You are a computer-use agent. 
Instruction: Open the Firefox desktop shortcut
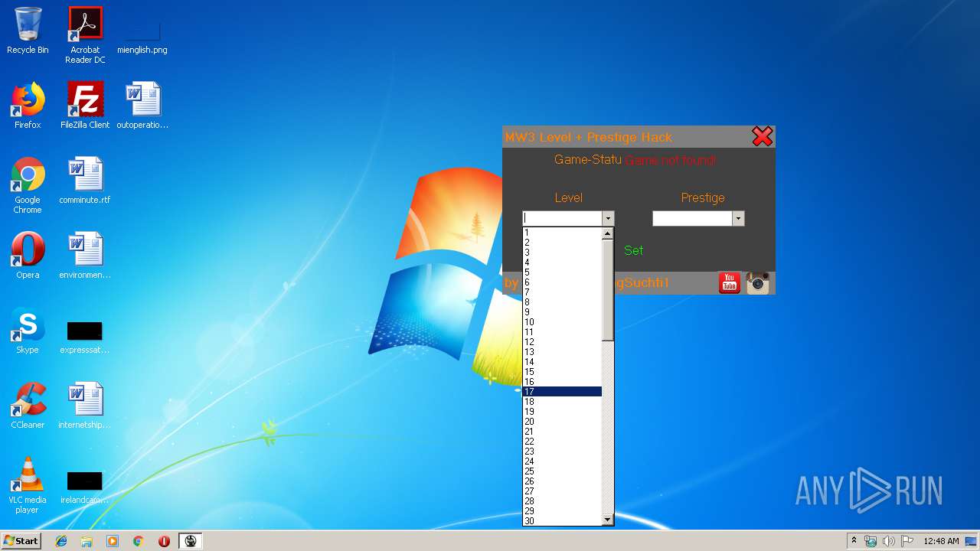[28, 106]
